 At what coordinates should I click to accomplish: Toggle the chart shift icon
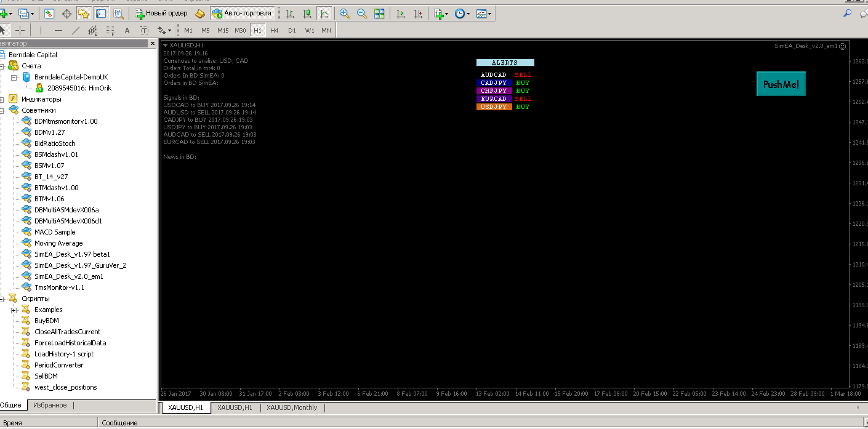pos(418,13)
